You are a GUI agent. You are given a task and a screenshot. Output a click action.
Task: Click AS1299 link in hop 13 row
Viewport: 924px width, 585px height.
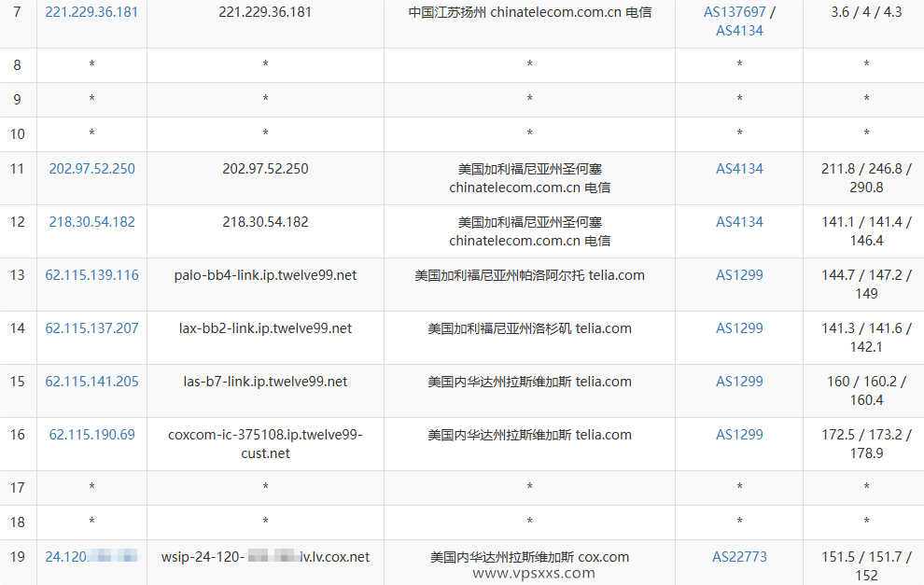click(739, 275)
